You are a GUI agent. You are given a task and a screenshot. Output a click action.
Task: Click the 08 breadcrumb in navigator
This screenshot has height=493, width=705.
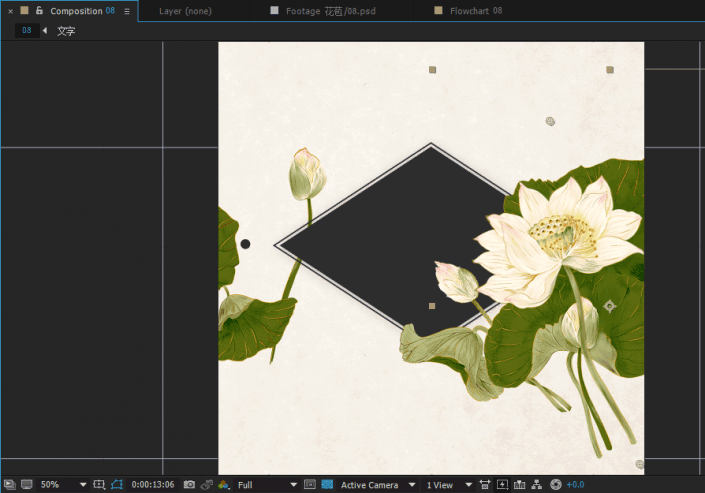point(27,31)
